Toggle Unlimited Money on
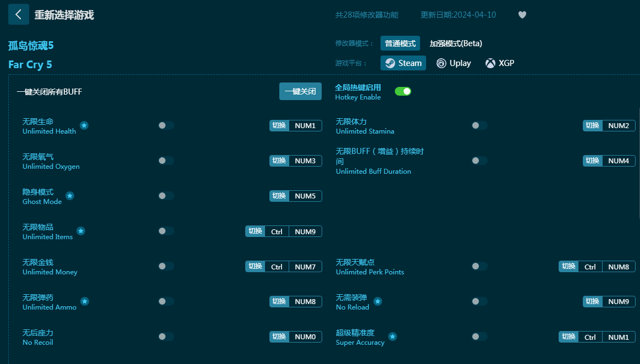The width and height of the screenshot is (640, 364). coord(166,267)
